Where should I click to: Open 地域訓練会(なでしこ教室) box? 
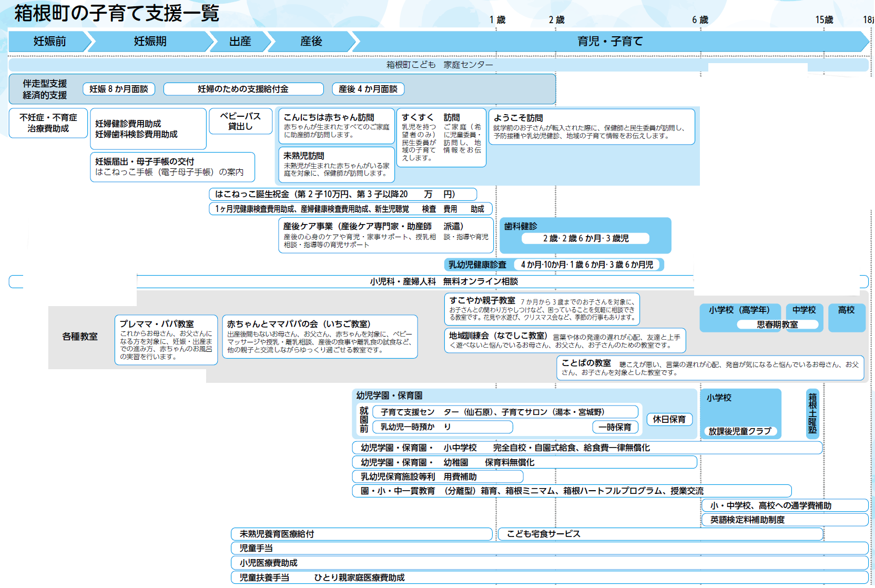pos(565,340)
